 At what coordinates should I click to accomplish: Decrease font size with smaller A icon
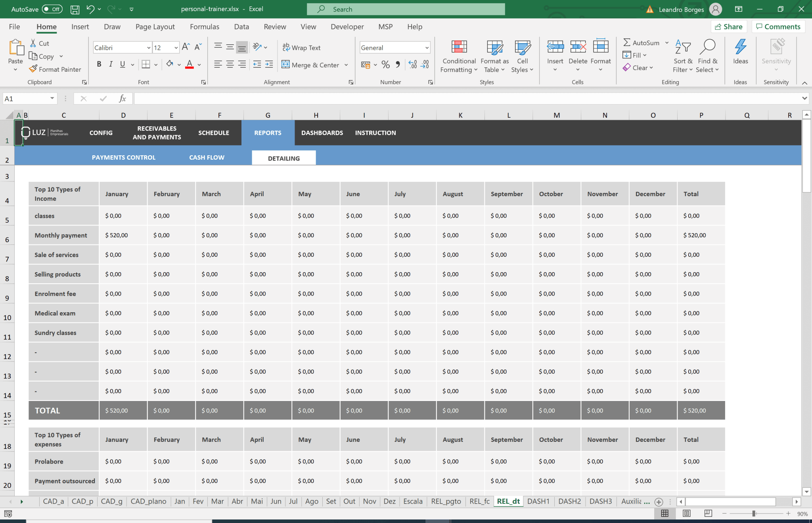click(x=198, y=47)
